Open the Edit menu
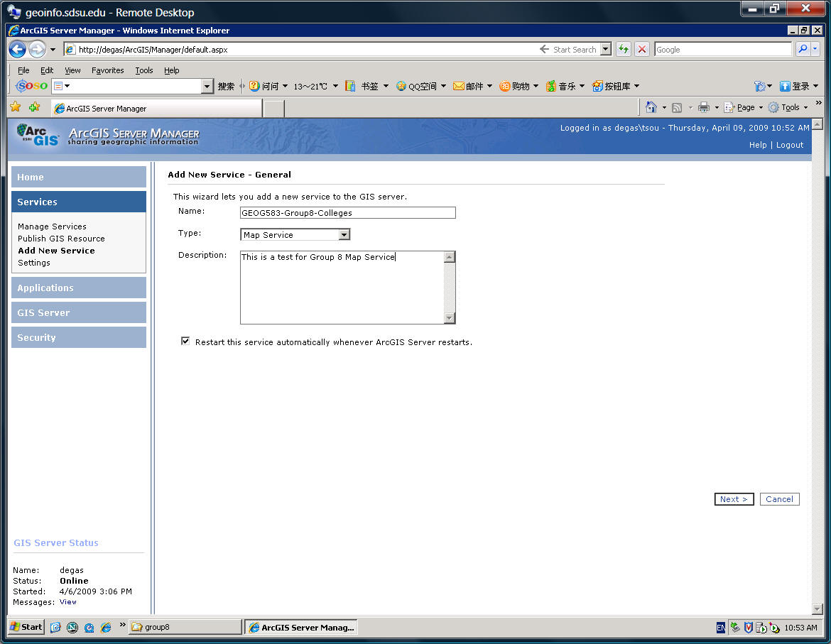 (x=47, y=70)
